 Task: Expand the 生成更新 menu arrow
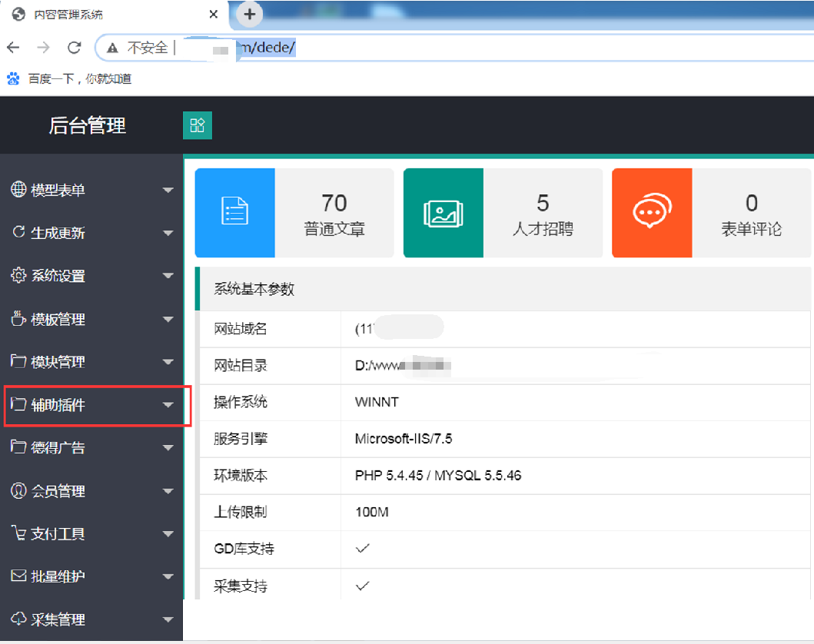tap(168, 233)
